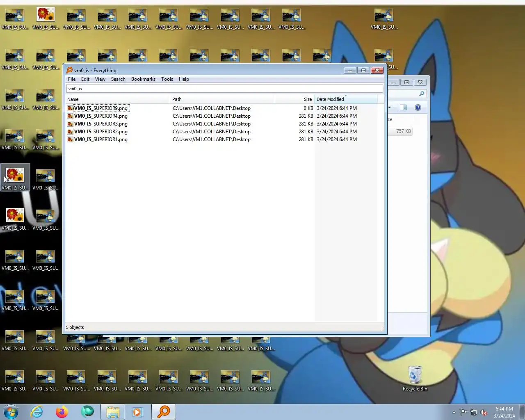Select the Everything taskbar button
The height and width of the screenshot is (420, 525).
(164, 412)
